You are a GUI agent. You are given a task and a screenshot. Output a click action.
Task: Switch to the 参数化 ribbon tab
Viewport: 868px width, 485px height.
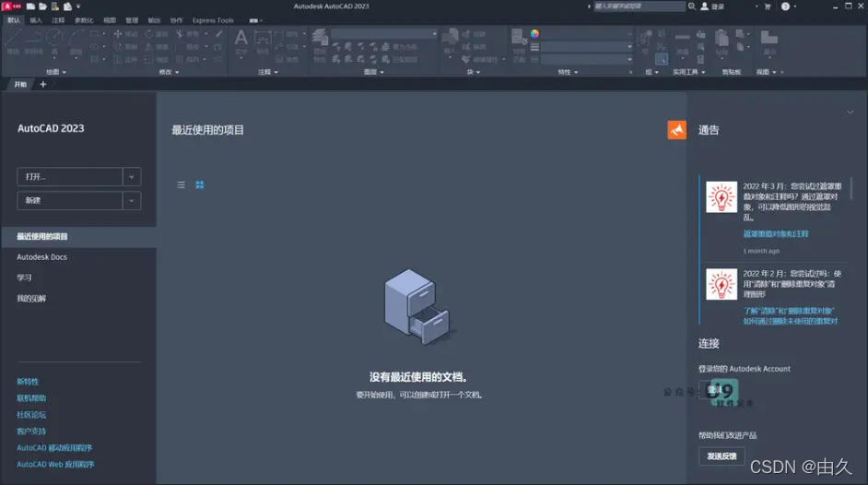click(84, 20)
